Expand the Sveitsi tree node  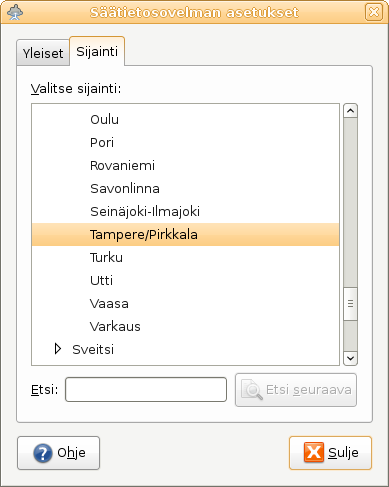(x=58, y=349)
